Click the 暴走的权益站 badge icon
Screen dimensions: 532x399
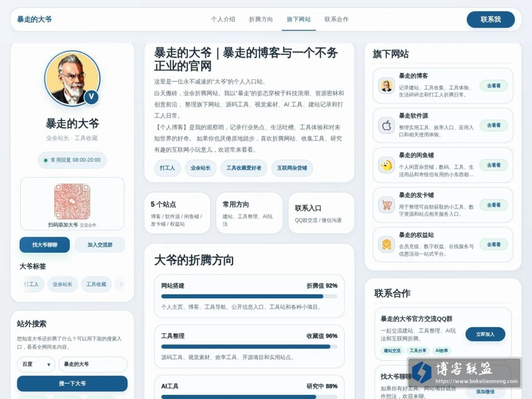click(x=387, y=244)
